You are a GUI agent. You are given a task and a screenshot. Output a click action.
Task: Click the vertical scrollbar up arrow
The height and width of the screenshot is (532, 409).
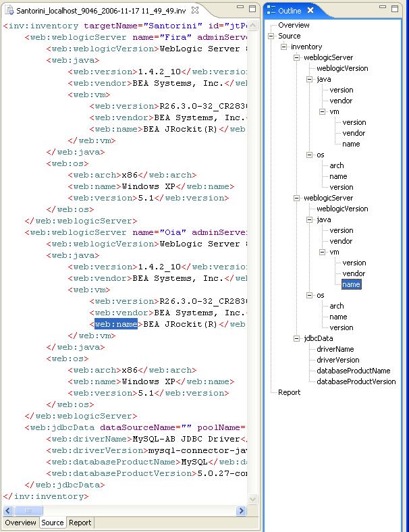click(252, 26)
